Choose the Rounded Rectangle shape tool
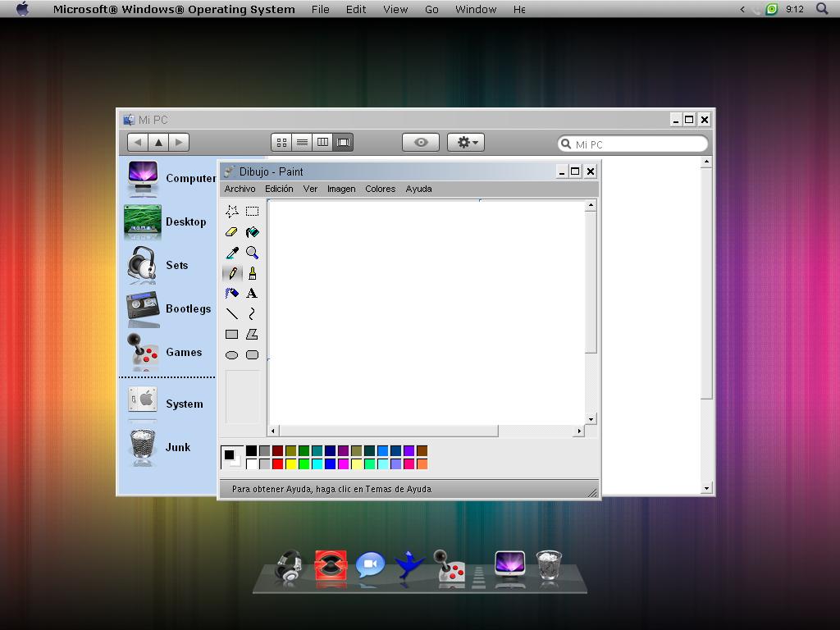840x630 pixels. pos(252,354)
